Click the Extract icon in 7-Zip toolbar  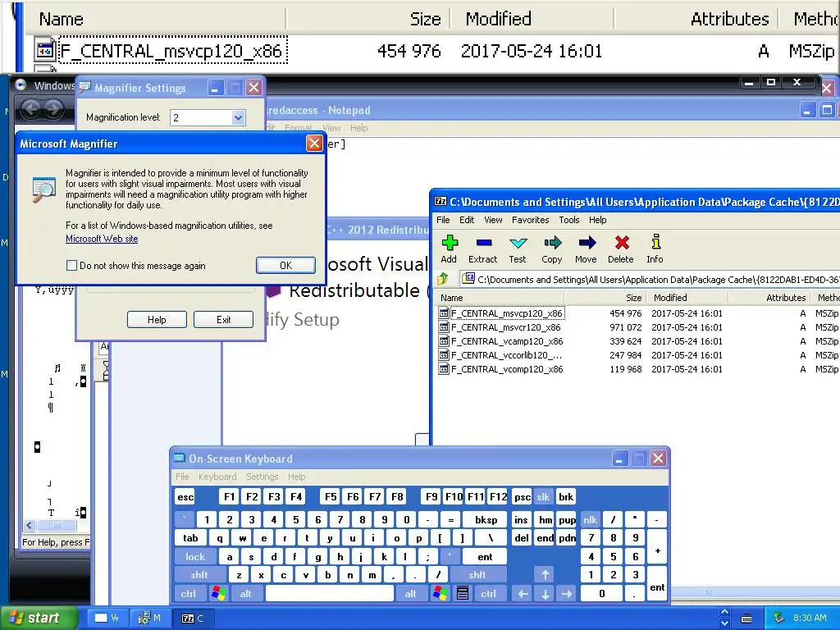pos(482,249)
